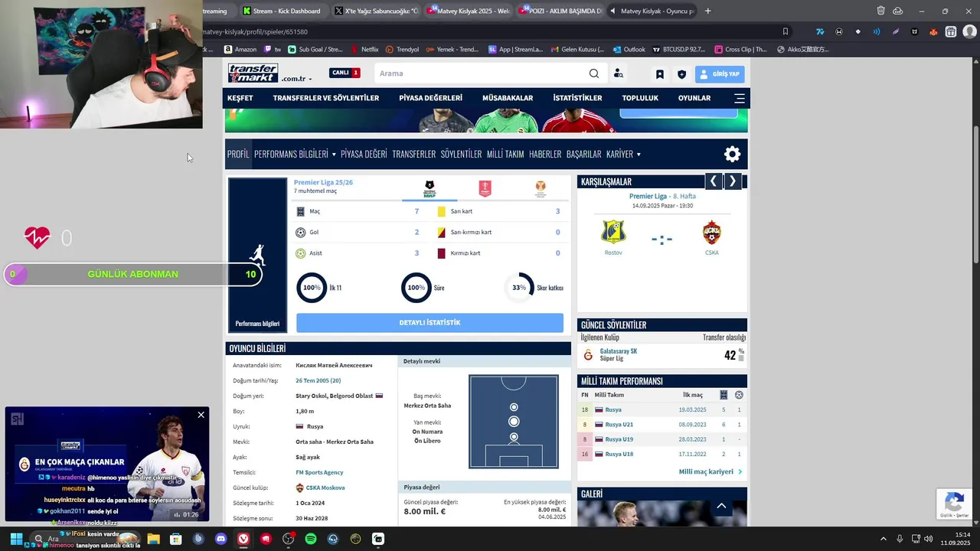Screen dimensions: 980x551
Task: Click the Giriş Yap login button
Action: coord(720,74)
